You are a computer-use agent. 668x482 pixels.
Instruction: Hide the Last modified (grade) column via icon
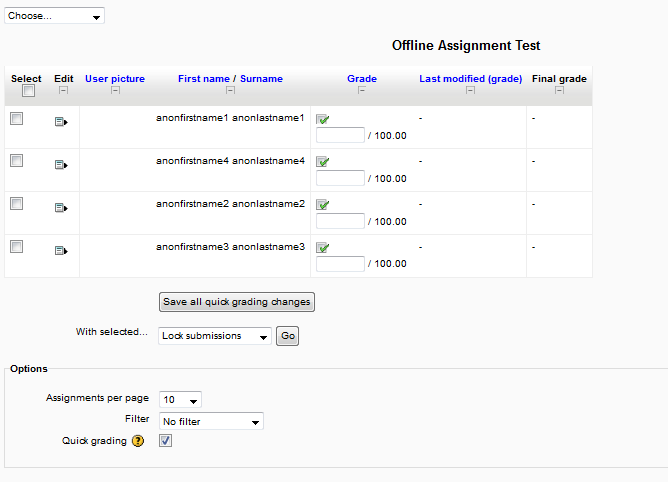[x=470, y=90]
